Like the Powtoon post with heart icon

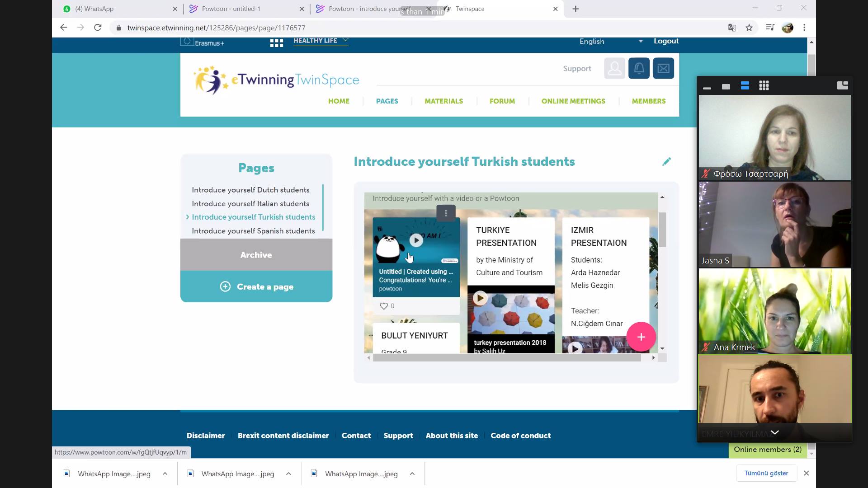point(384,306)
